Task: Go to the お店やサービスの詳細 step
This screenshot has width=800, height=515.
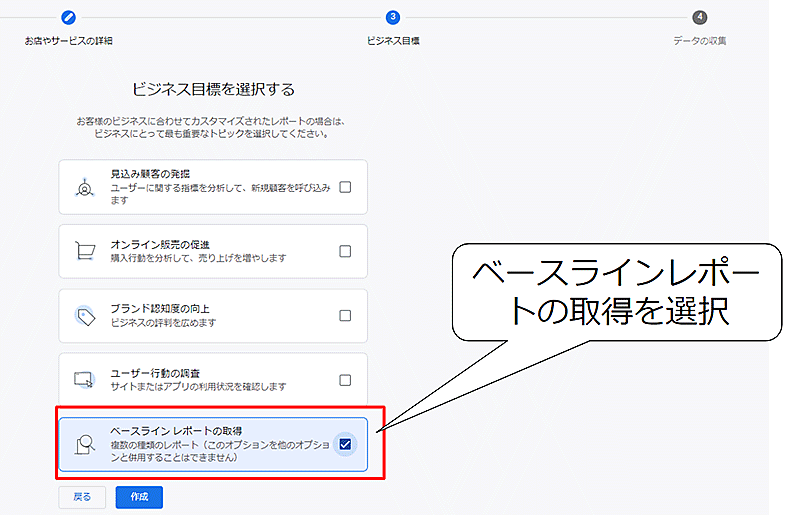Action: (x=69, y=41)
